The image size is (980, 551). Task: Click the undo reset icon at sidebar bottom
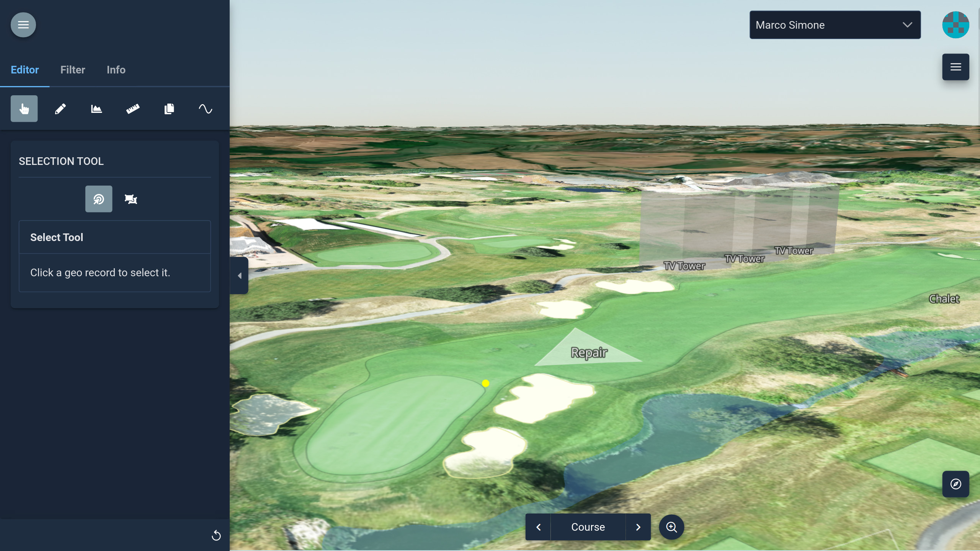pos(216,535)
